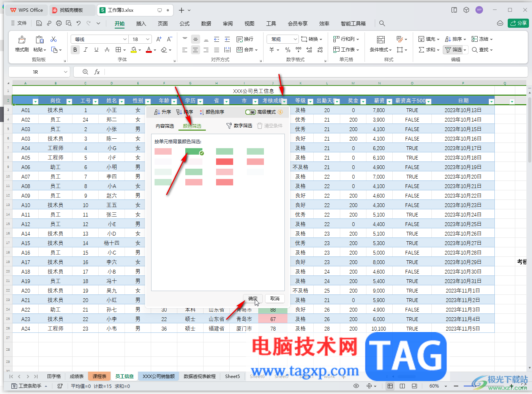Click the Print icon in quick toolbar

59,23
